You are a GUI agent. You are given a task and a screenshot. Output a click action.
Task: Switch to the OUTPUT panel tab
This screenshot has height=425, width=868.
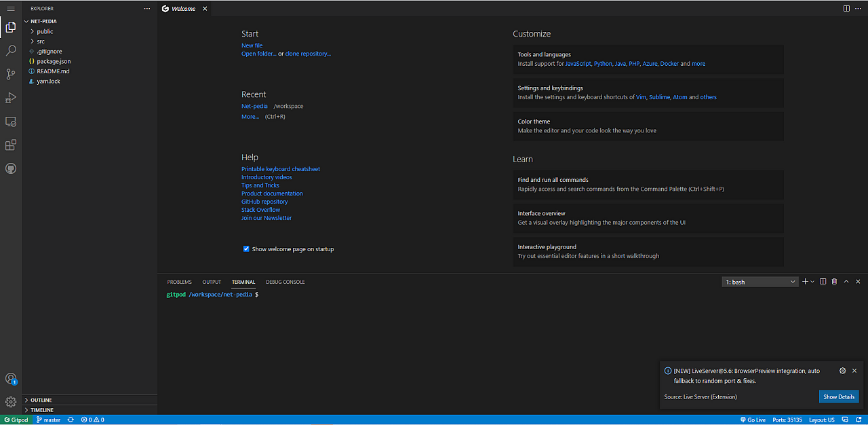coord(212,282)
